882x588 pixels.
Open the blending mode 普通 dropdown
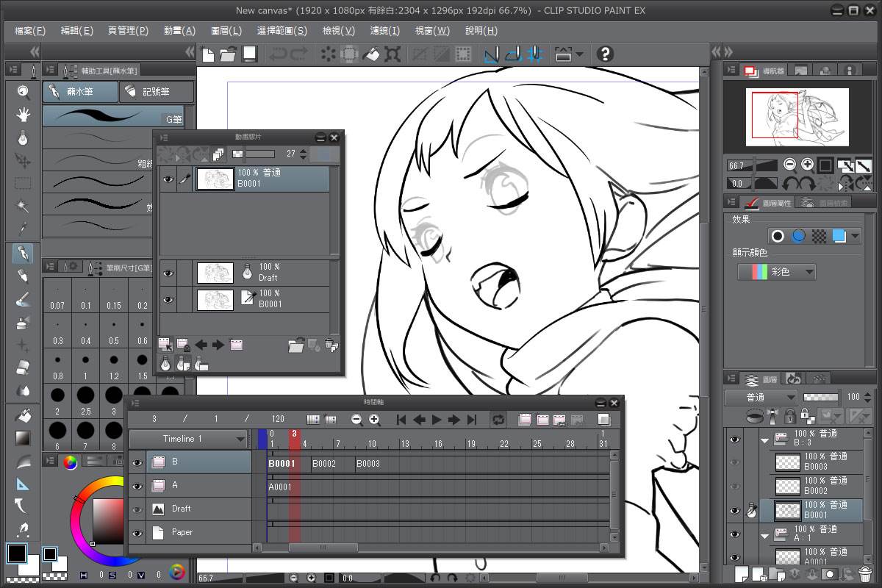(761, 397)
